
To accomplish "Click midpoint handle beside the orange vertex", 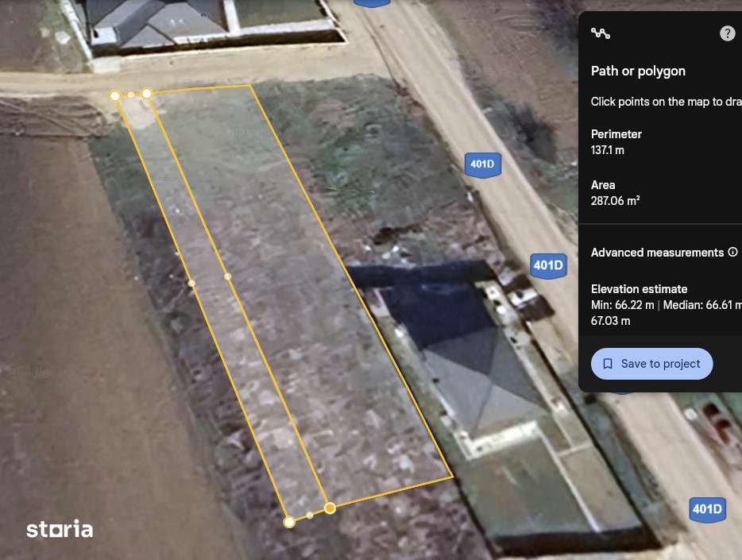I will [310, 515].
